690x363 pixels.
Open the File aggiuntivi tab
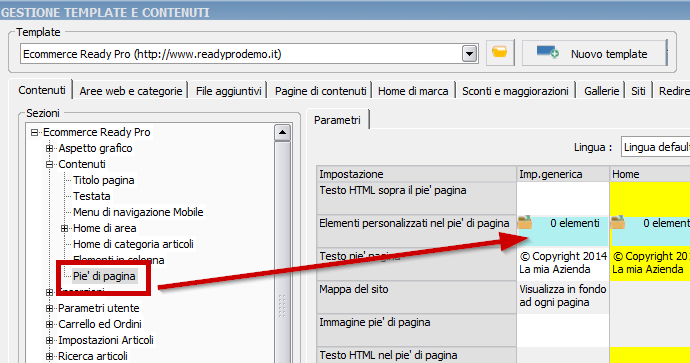[x=228, y=91]
